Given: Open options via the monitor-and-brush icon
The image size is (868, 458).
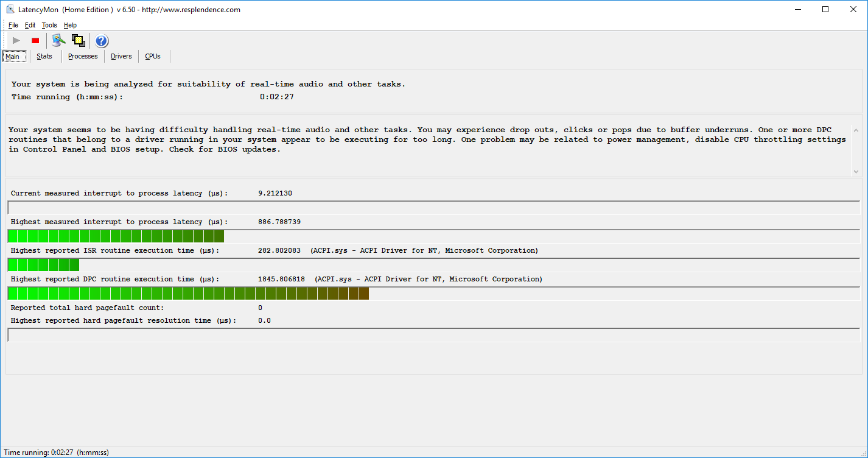Looking at the screenshot, I should pyautogui.click(x=58, y=41).
